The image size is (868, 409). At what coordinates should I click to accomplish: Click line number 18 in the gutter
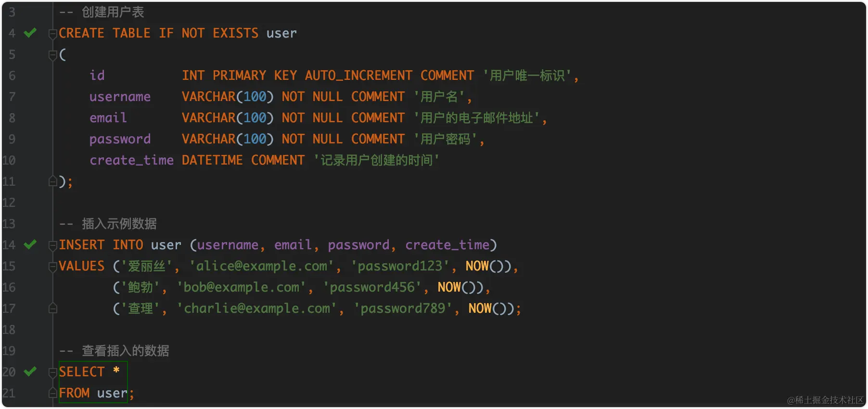[x=9, y=330]
